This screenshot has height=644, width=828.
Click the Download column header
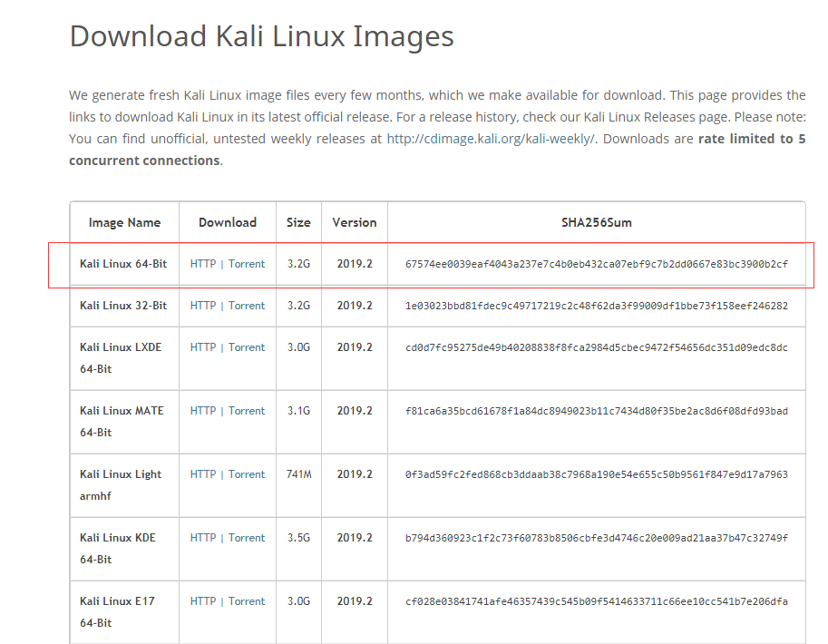point(228,222)
